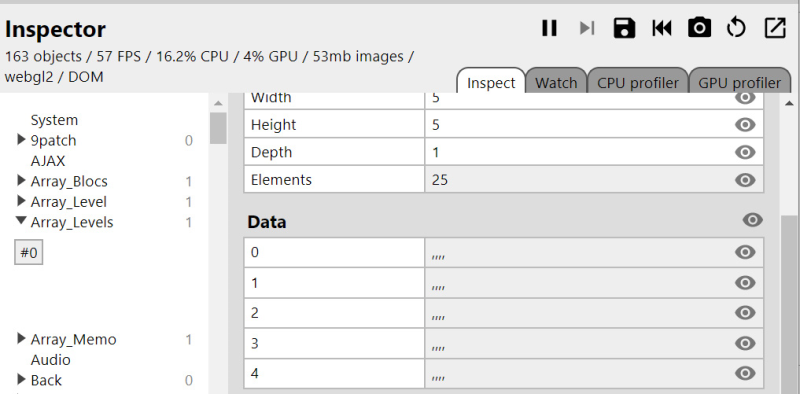
Task: Watch the entire Data section eye icon
Action: click(753, 220)
